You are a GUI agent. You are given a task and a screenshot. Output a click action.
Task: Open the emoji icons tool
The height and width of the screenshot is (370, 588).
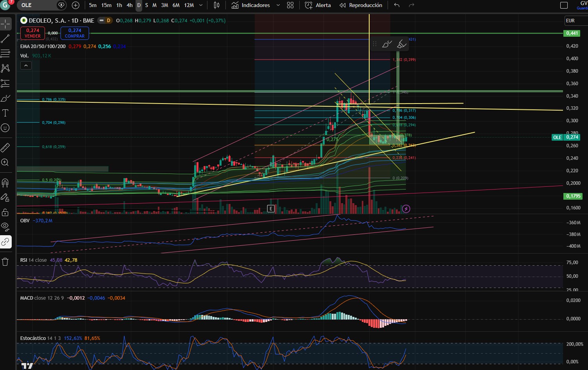[5, 128]
